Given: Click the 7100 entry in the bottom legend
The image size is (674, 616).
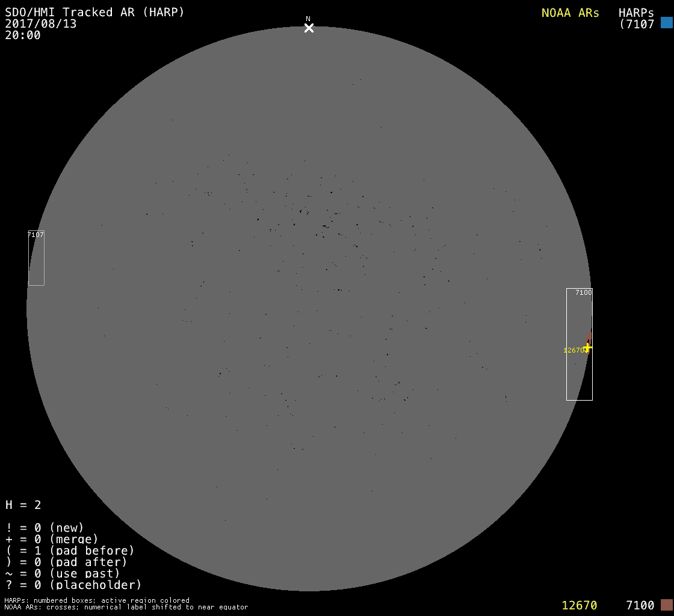Looking at the screenshot, I should point(640,605).
